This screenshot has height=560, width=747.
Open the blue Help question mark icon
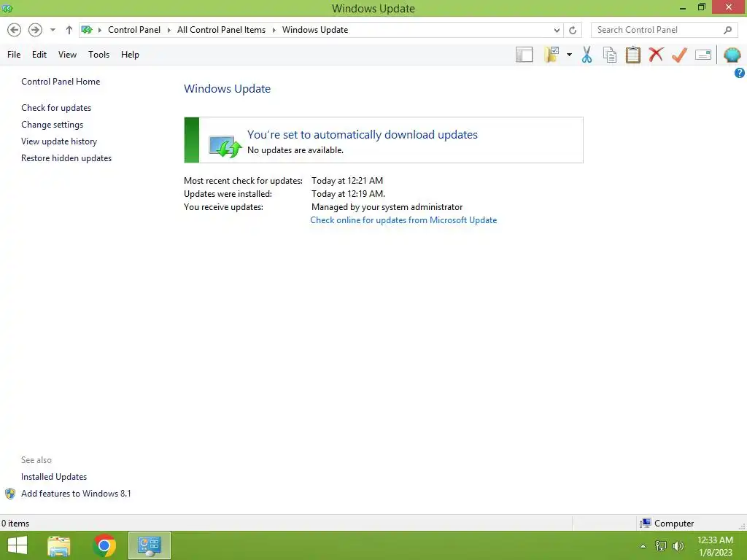point(740,73)
